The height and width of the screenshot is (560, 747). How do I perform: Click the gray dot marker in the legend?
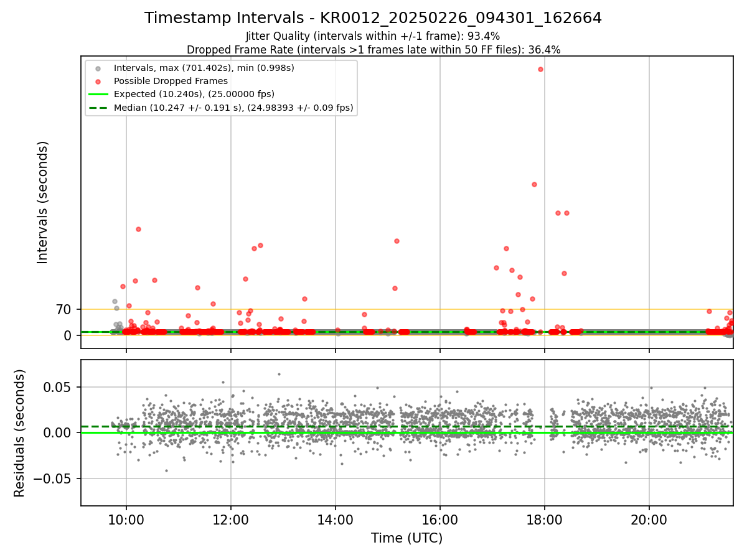[x=98, y=68]
